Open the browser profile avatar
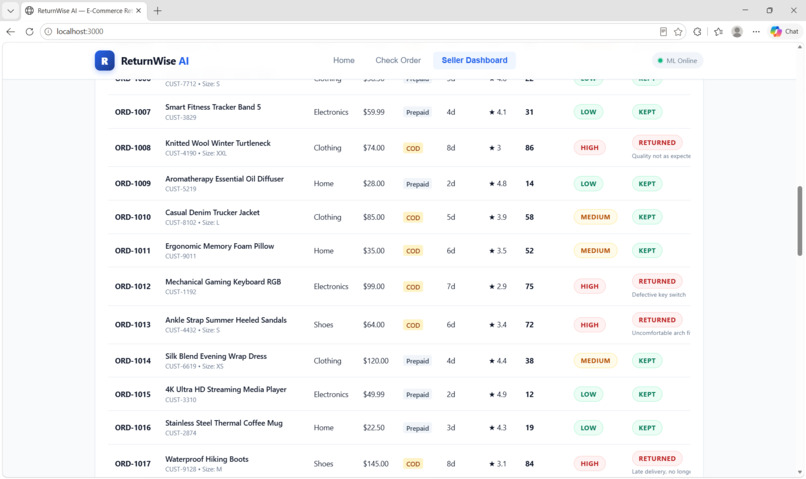 point(737,31)
